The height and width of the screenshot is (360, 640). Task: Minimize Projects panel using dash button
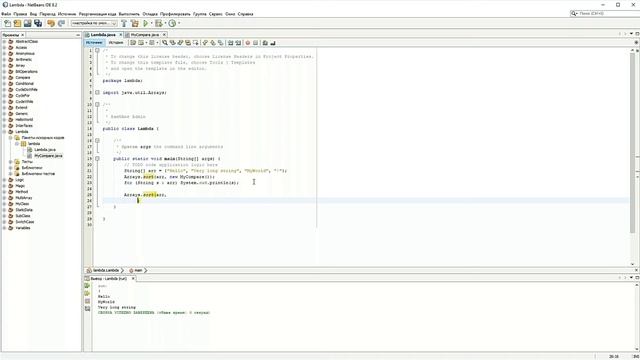pyautogui.click(x=78, y=35)
